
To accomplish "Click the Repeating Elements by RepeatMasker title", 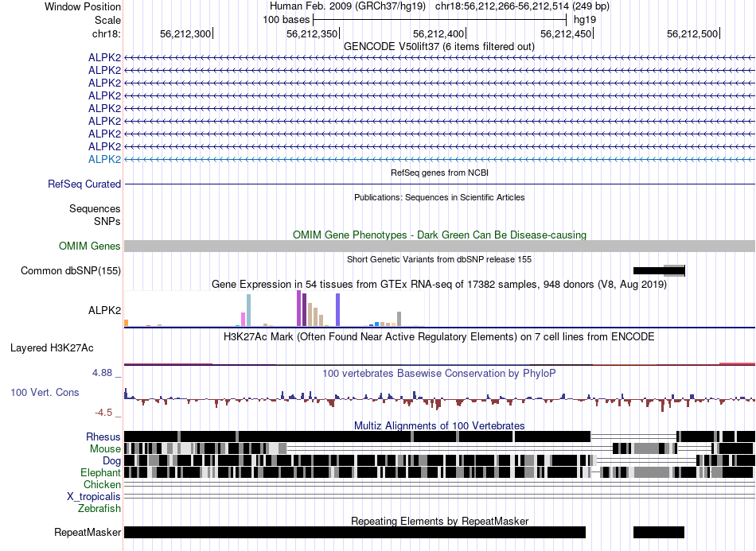I will [440, 521].
